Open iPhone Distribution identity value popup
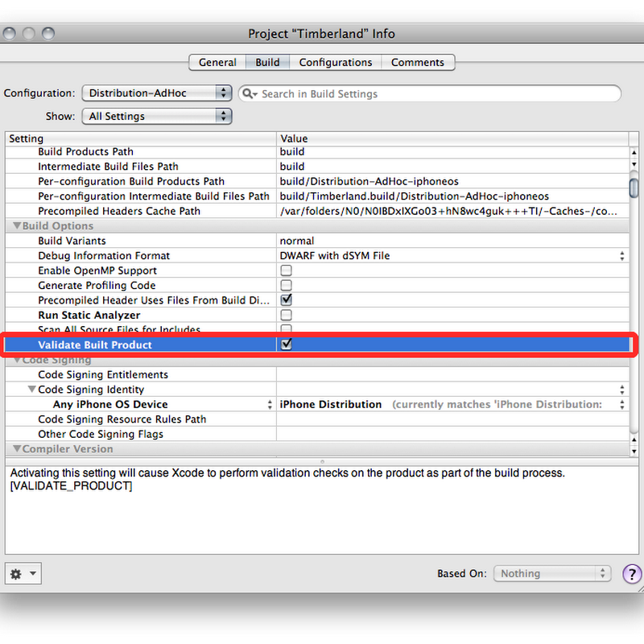 coord(622,405)
